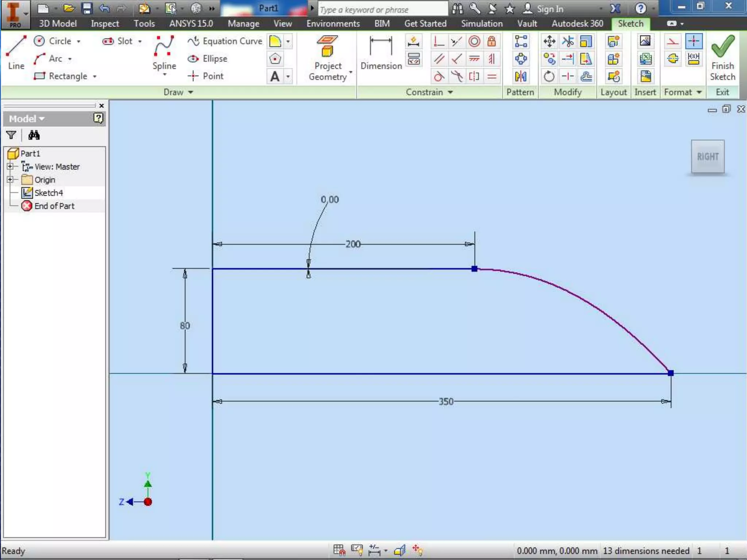Screen dimensions: 747x560
Task: Expand the Draw panel dropdown
Action: [x=190, y=92]
